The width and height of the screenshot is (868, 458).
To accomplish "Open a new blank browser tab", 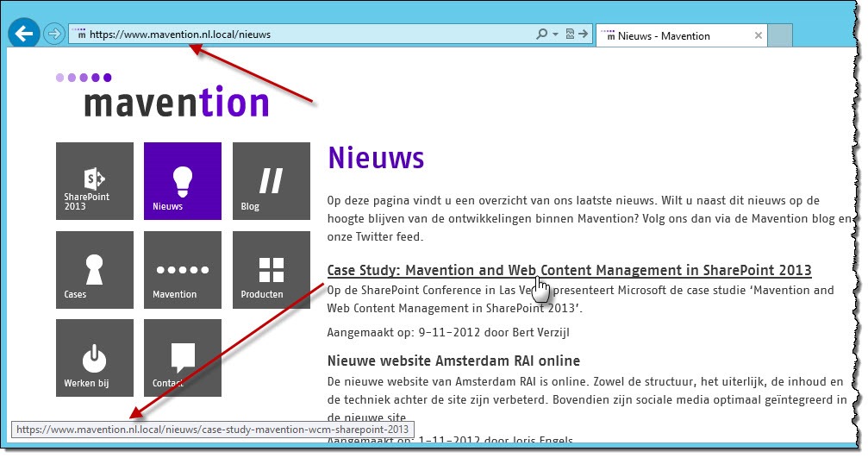I will (x=780, y=35).
